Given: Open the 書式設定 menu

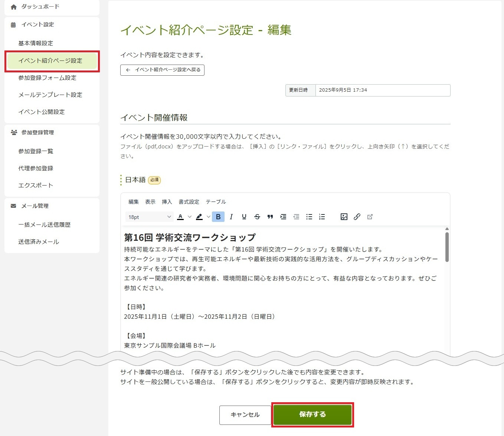Looking at the screenshot, I should click(189, 202).
